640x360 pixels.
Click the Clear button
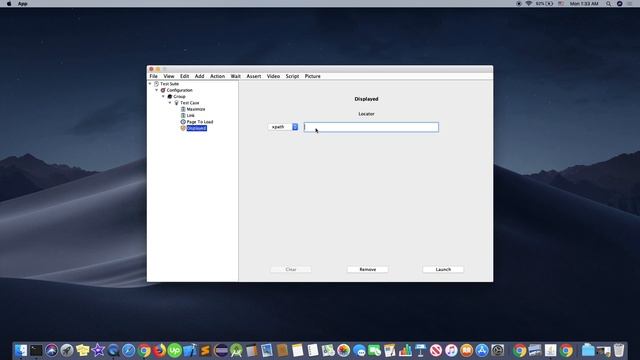291,269
